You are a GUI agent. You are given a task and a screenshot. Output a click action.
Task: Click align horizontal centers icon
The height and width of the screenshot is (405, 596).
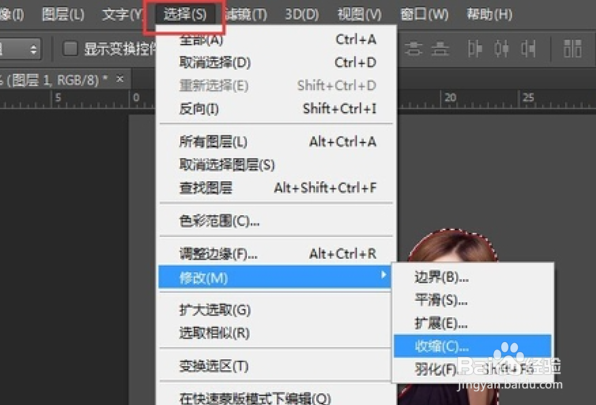click(501, 49)
